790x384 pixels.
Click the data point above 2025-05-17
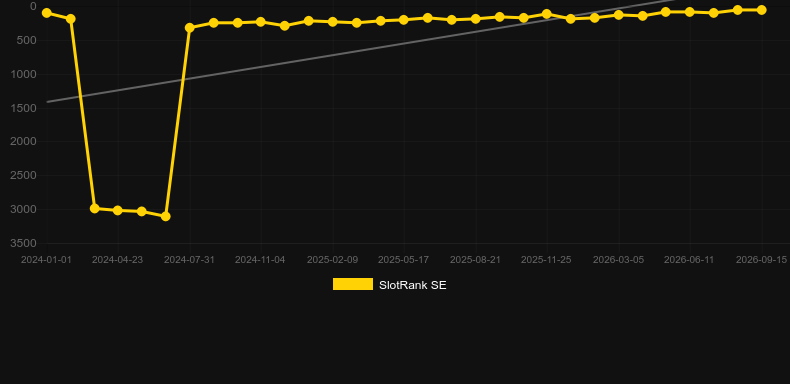(404, 20)
